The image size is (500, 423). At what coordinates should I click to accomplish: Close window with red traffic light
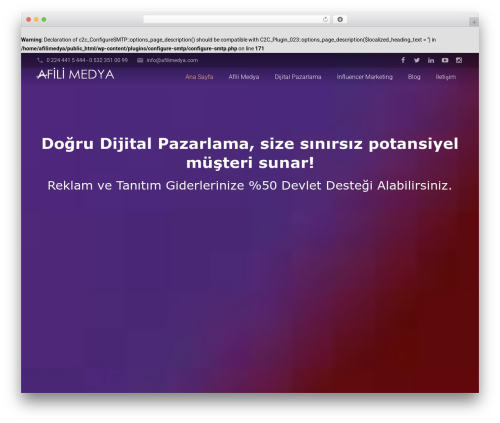[x=29, y=20]
